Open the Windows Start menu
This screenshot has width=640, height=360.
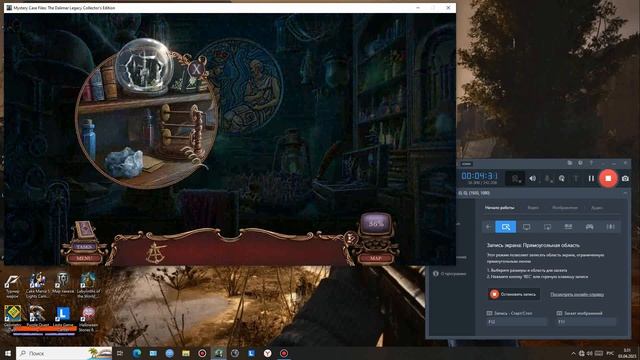(x=8, y=353)
